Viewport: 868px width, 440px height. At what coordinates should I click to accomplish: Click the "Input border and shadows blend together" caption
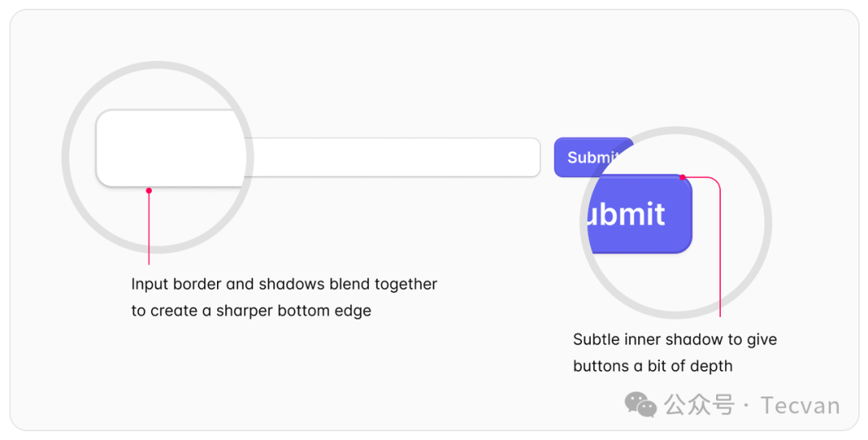[x=284, y=284]
